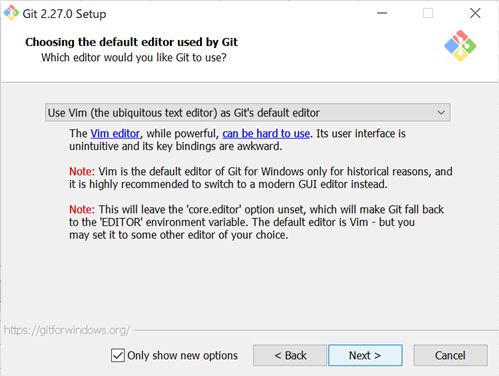Click the "Git 2.27.0 Setup" title bar text
Viewport: 499px width, 376px height.
point(64,14)
